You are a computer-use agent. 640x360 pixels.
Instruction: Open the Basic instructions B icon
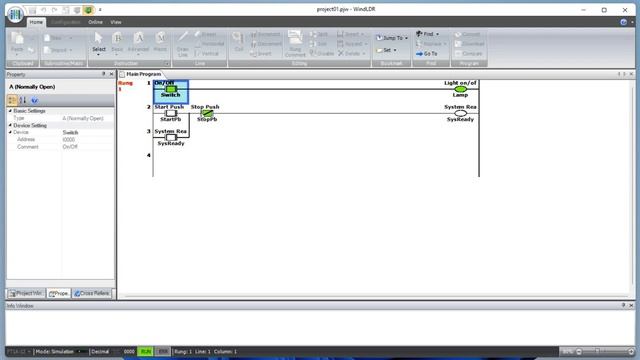pos(117,43)
